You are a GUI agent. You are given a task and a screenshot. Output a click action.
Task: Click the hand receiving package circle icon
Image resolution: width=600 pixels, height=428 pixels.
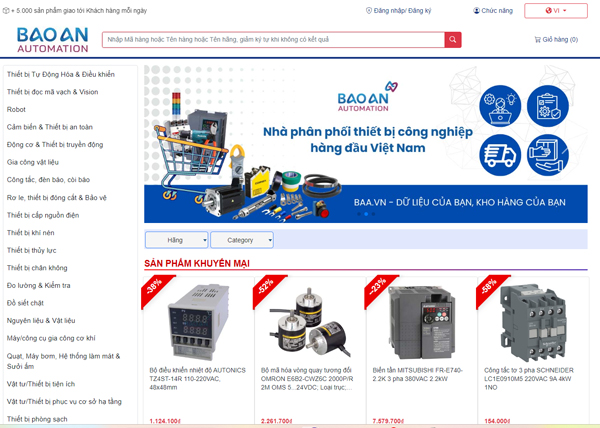pos(548,155)
